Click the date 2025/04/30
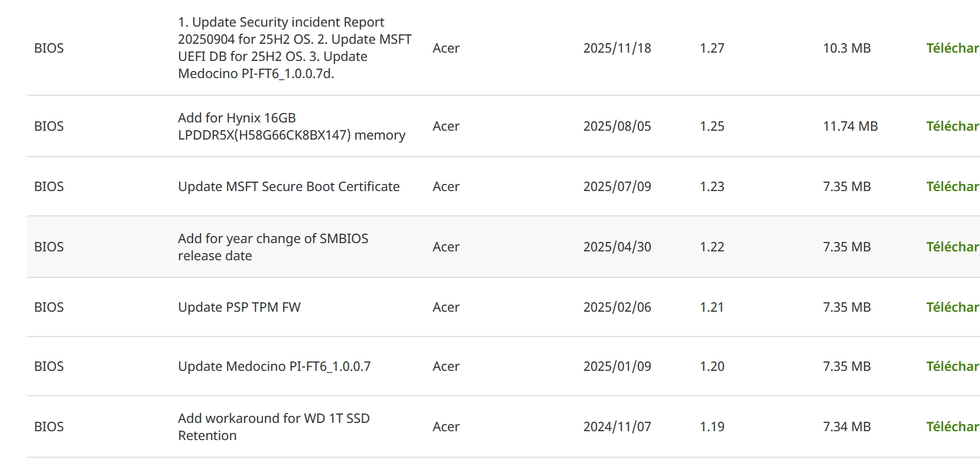The width and height of the screenshot is (980, 472). (617, 247)
